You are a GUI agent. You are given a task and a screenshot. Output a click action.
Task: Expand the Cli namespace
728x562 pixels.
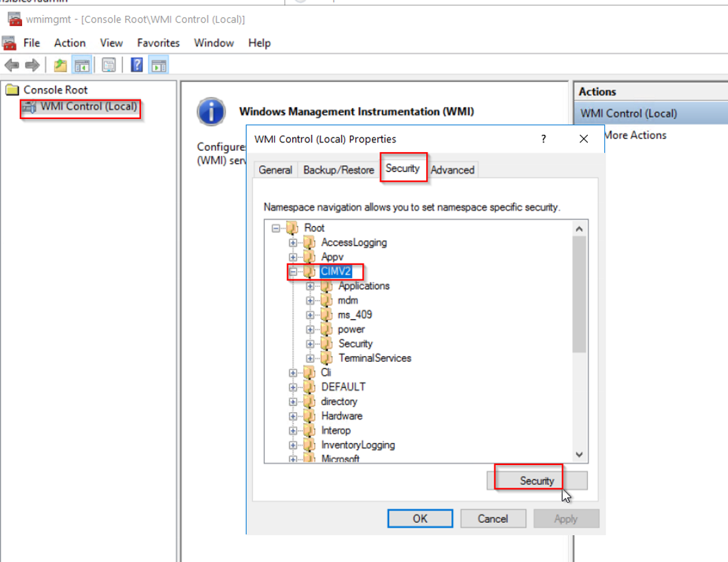292,373
